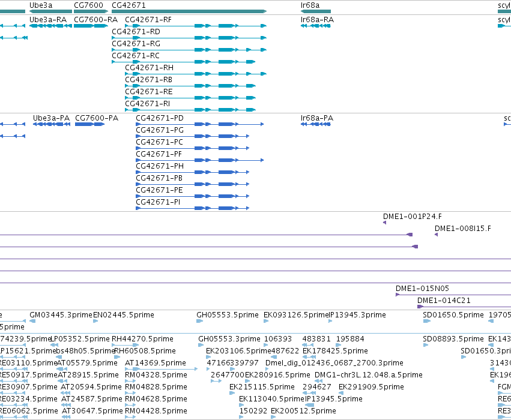The width and height of the screenshot is (511, 420).
Task: Select the AT20594.5prime label
Action: coord(91,387)
